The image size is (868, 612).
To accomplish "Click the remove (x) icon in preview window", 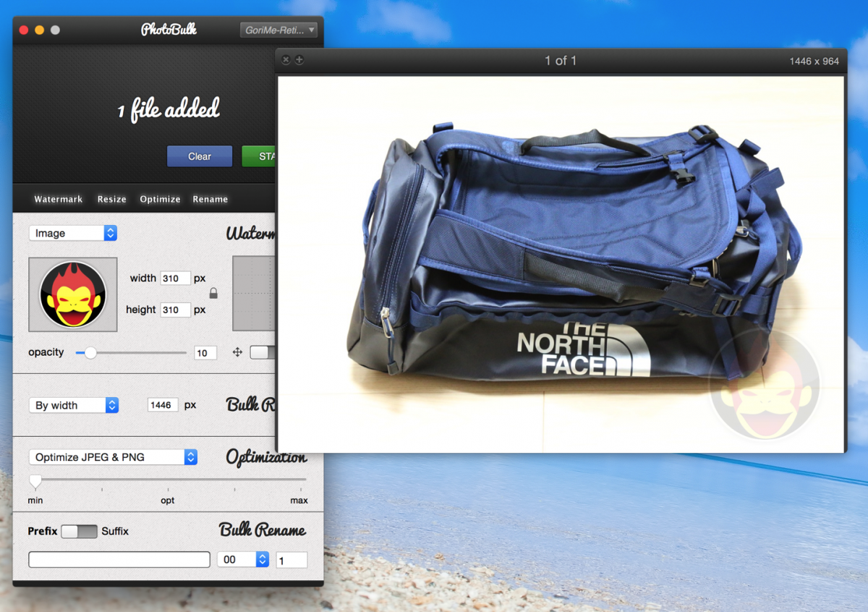I will point(286,60).
